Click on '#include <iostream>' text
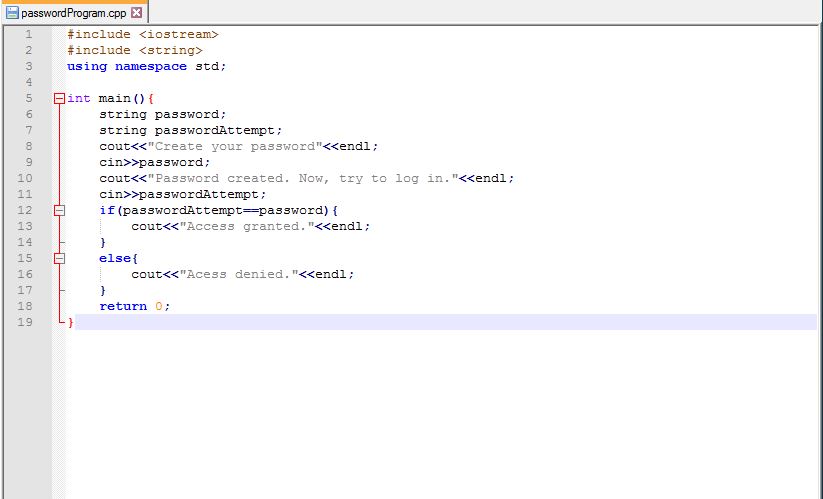 click(x=142, y=35)
